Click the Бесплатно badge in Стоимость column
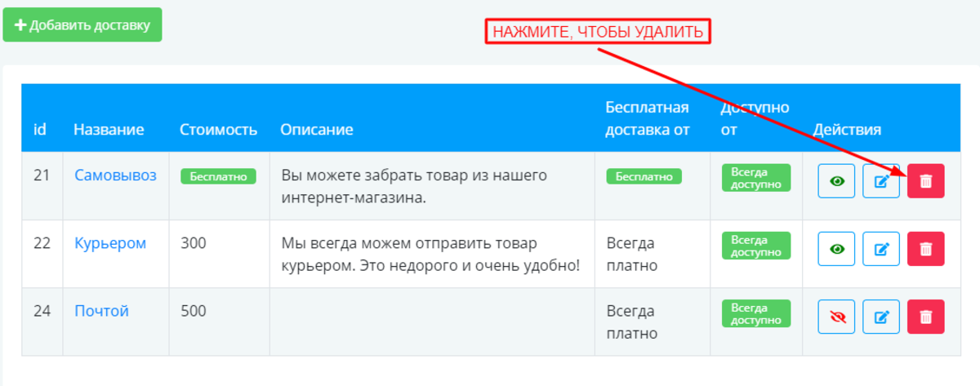This screenshot has height=386, width=980. click(218, 176)
